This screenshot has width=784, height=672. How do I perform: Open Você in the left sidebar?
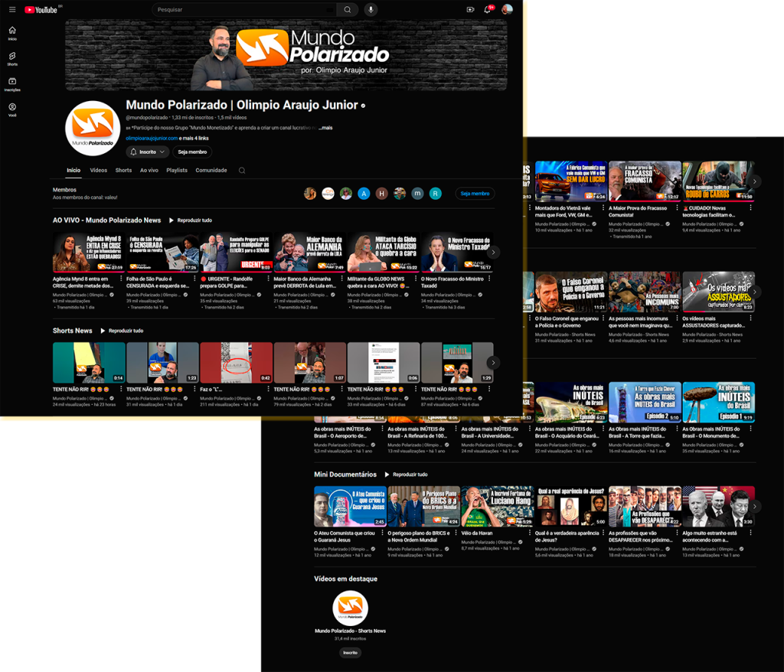[x=12, y=110]
